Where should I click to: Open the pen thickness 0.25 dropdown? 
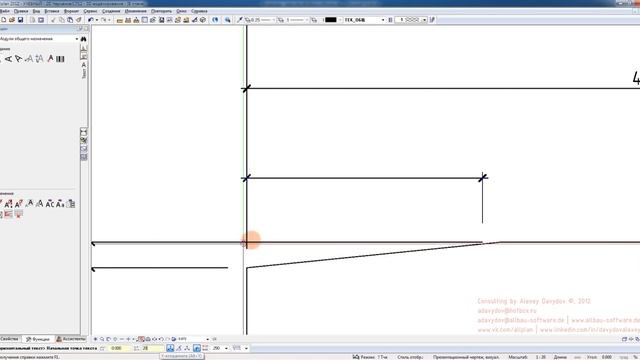coord(273,20)
